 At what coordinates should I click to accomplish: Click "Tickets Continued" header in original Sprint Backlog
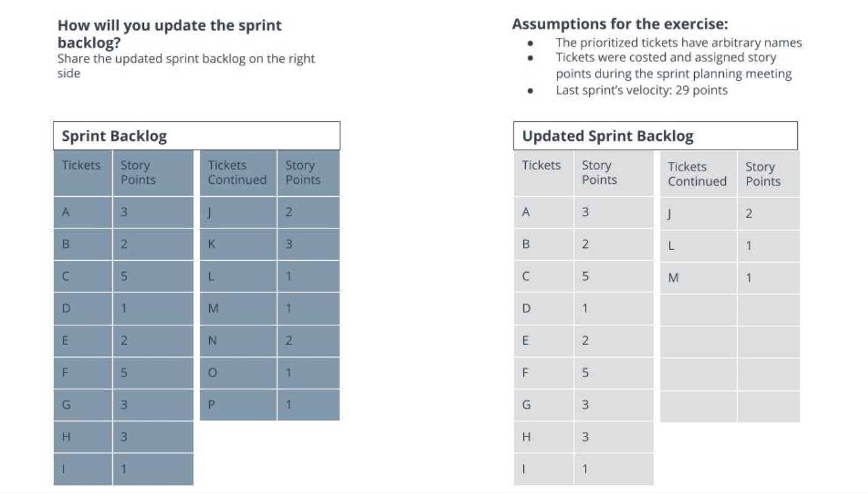pyautogui.click(x=237, y=173)
